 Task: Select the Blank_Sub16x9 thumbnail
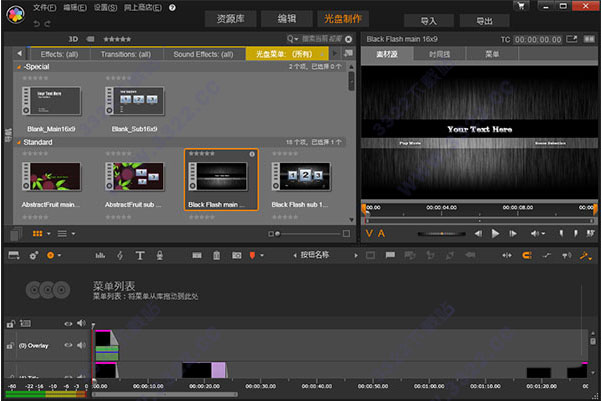pos(135,101)
